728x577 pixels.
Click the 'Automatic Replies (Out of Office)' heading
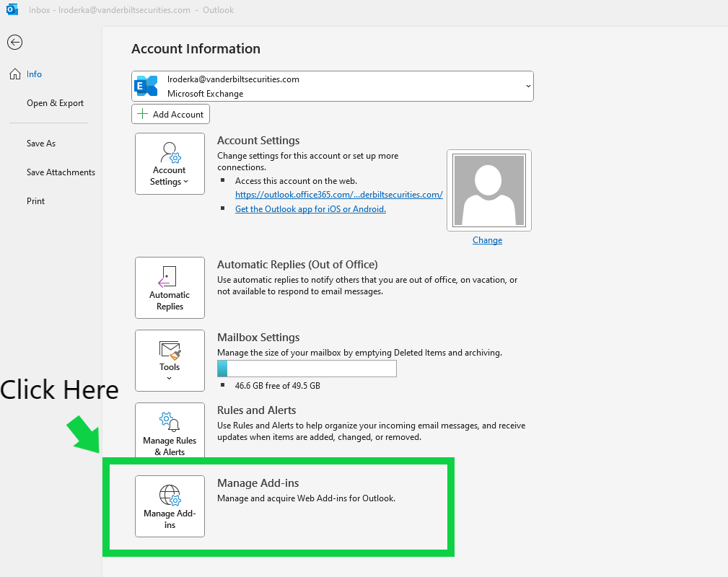[x=297, y=265]
